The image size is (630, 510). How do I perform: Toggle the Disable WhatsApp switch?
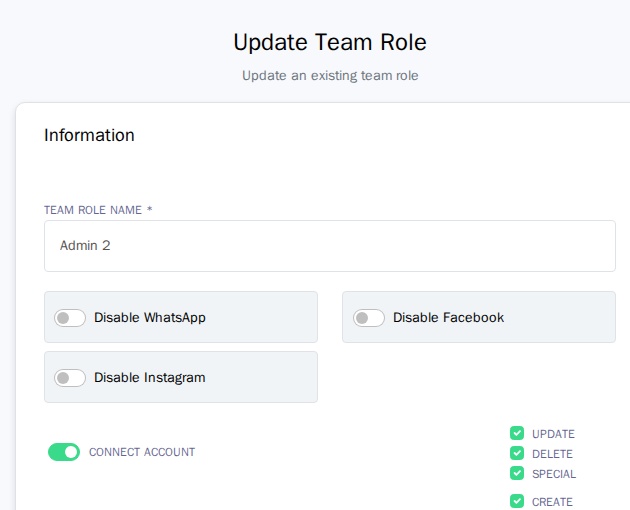70,318
